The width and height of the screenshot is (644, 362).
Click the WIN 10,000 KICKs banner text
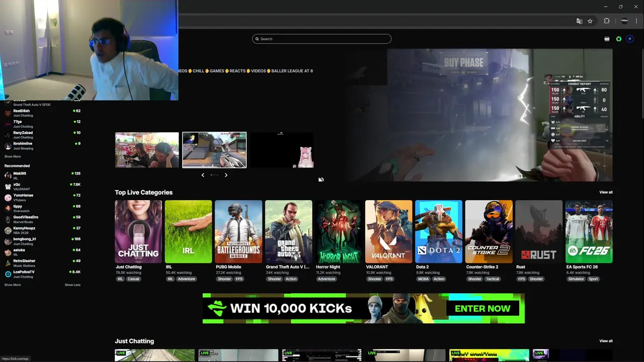(290, 309)
